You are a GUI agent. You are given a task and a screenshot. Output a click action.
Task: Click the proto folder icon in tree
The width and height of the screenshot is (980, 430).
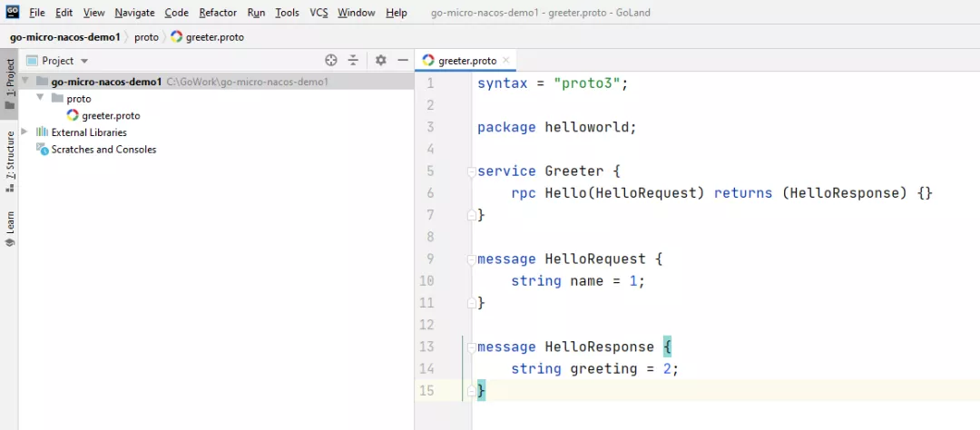click(57, 98)
